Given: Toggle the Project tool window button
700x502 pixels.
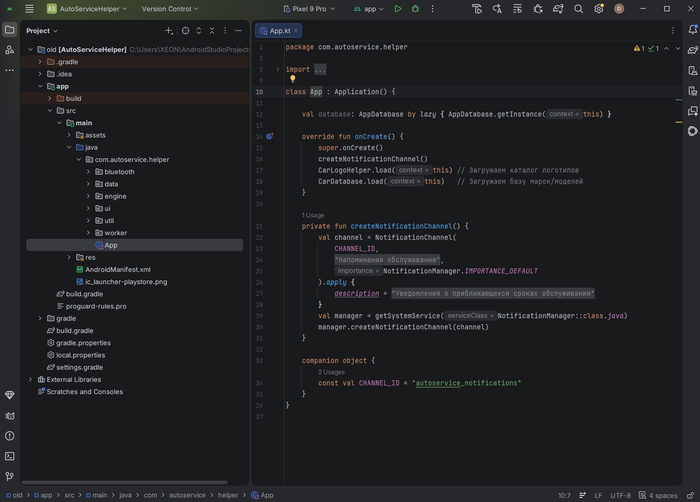Looking at the screenshot, I should [x=9, y=30].
